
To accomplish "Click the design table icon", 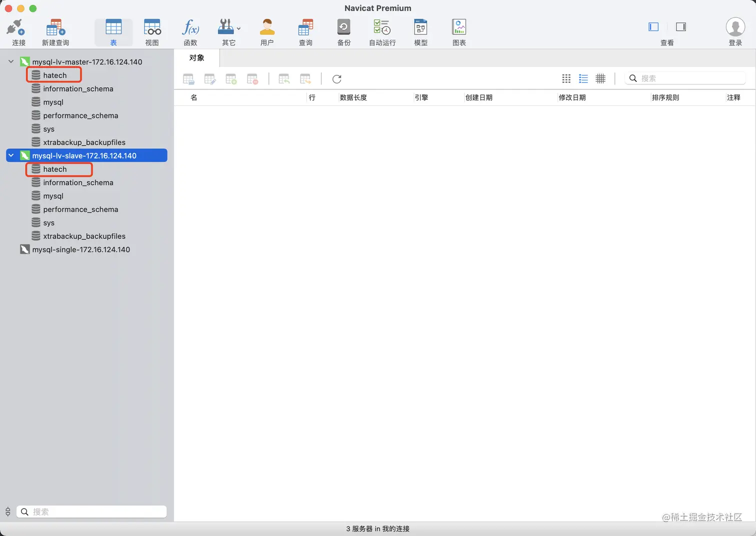I will coord(210,79).
